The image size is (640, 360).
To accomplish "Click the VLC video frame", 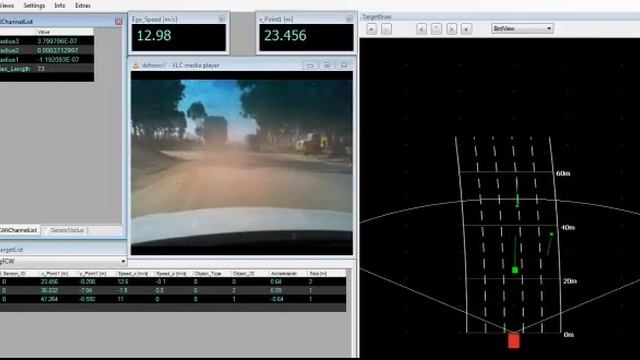I will (x=242, y=163).
